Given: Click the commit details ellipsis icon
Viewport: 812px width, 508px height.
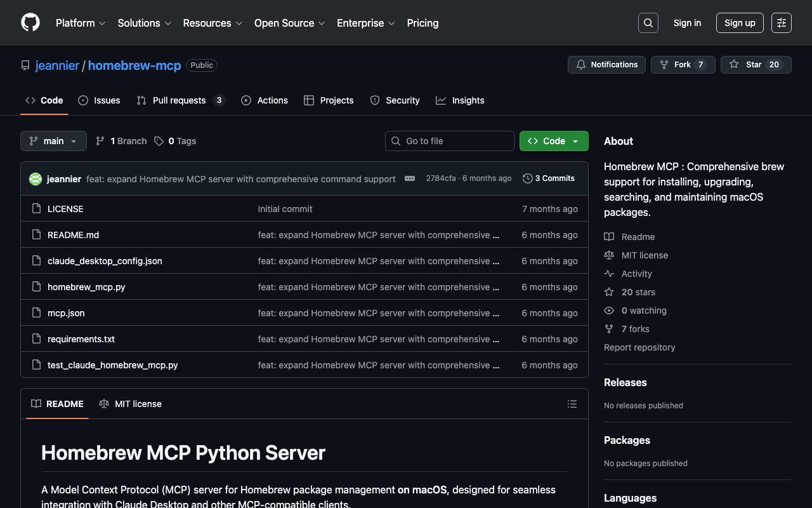Looking at the screenshot, I should click(410, 178).
